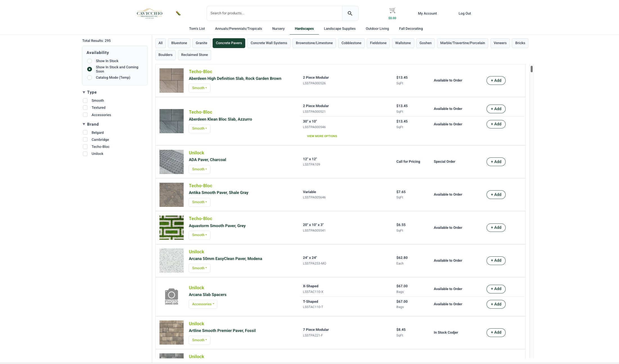The image size is (619, 364).
Task: Add Aquastorm Smooth Paver, Grey
Action: coord(496,228)
